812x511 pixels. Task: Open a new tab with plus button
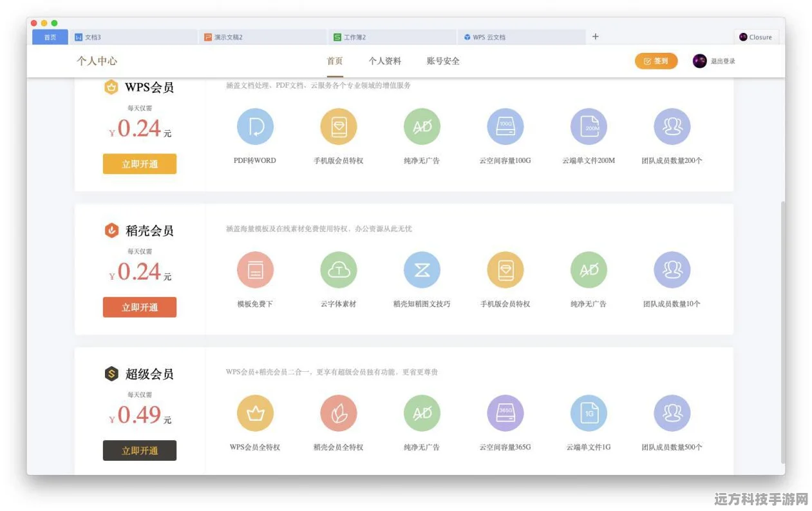pos(595,37)
